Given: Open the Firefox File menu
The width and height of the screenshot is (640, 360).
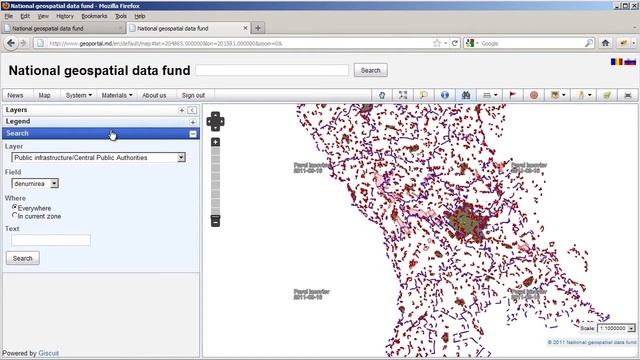Looking at the screenshot, I should [9, 16].
